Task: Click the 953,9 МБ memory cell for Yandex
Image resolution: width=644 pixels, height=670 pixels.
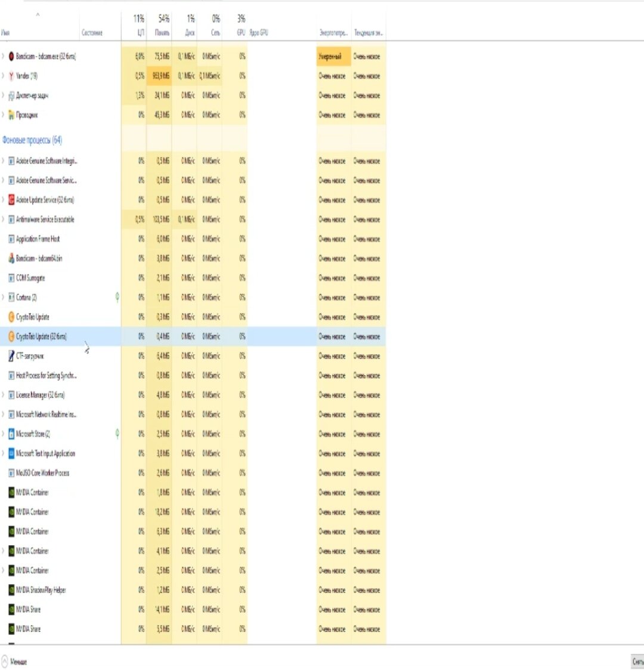Action: point(160,76)
